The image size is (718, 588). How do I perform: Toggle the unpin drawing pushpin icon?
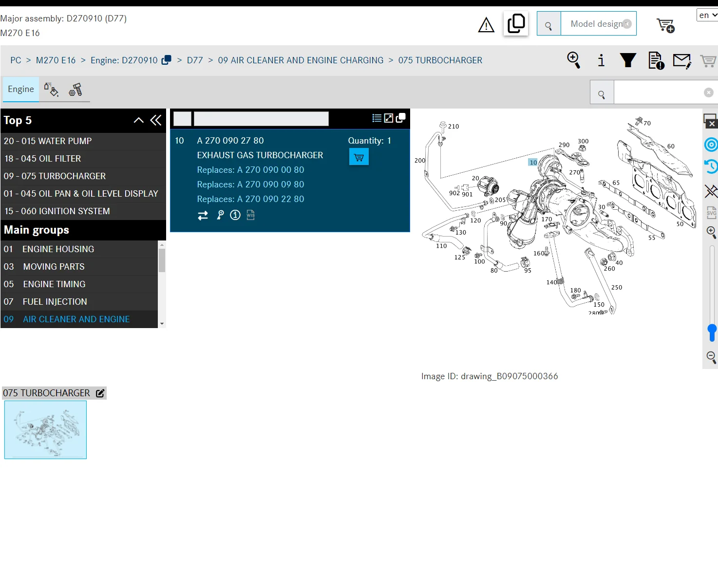(x=711, y=191)
